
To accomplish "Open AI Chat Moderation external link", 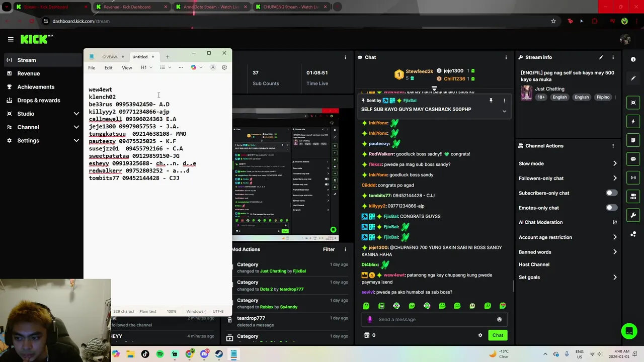I will pos(615,222).
